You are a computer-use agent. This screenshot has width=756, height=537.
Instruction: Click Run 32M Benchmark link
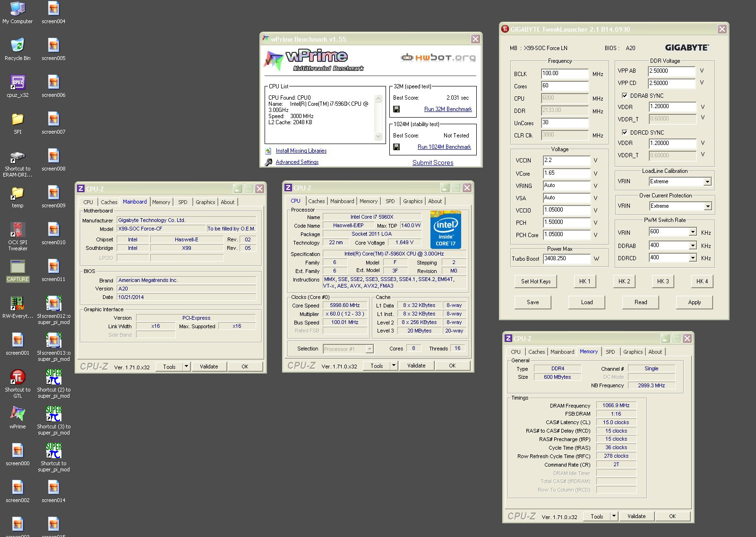pyautogui.click(x=448, y=109)
